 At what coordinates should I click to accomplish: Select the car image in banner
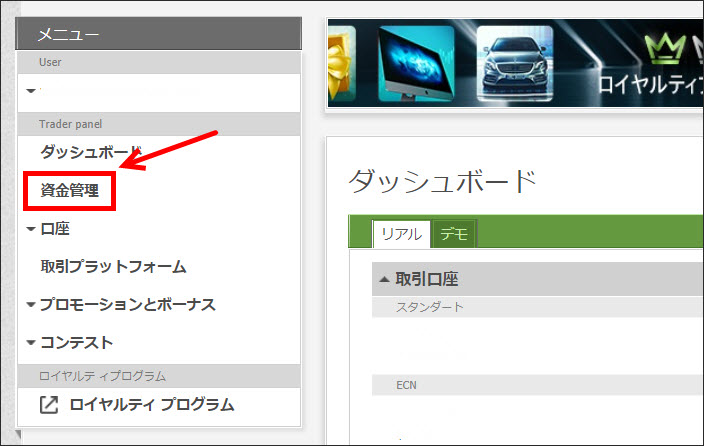point(514,62)
